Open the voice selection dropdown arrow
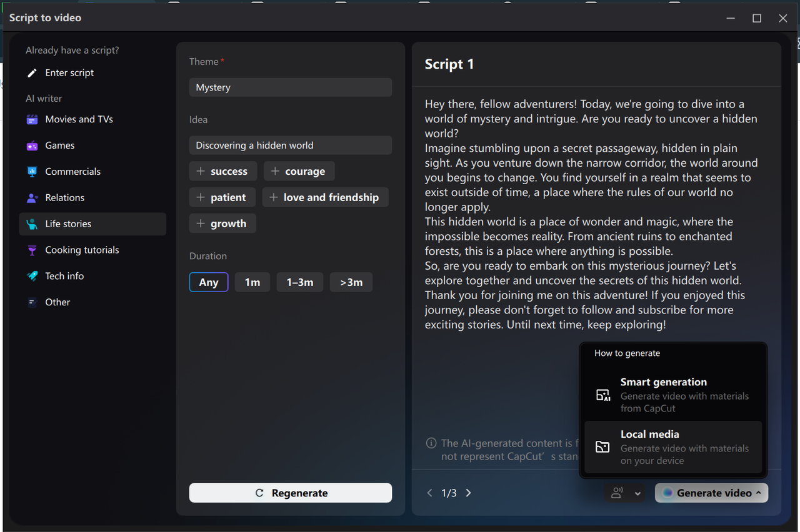 click(638, 493)
